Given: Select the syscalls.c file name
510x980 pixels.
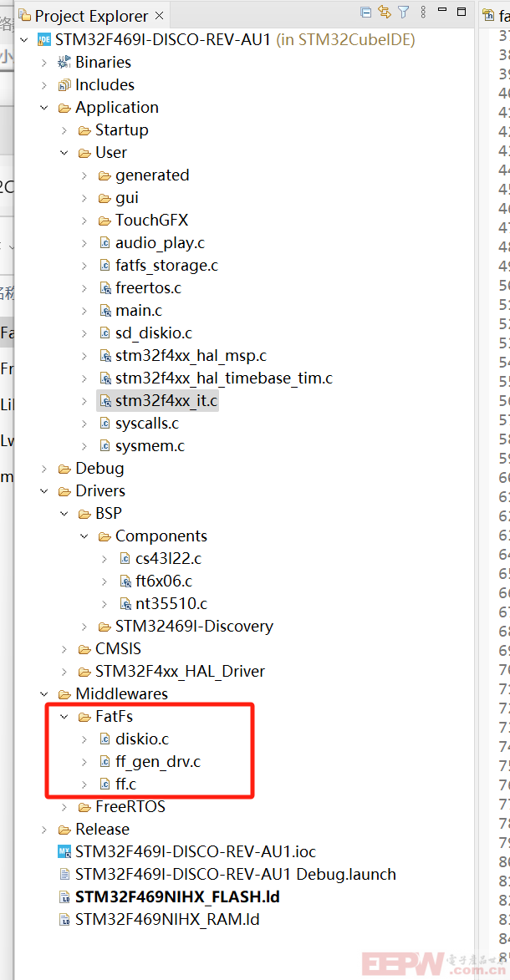Looking at the screenshot, I should tap(147, 423).
